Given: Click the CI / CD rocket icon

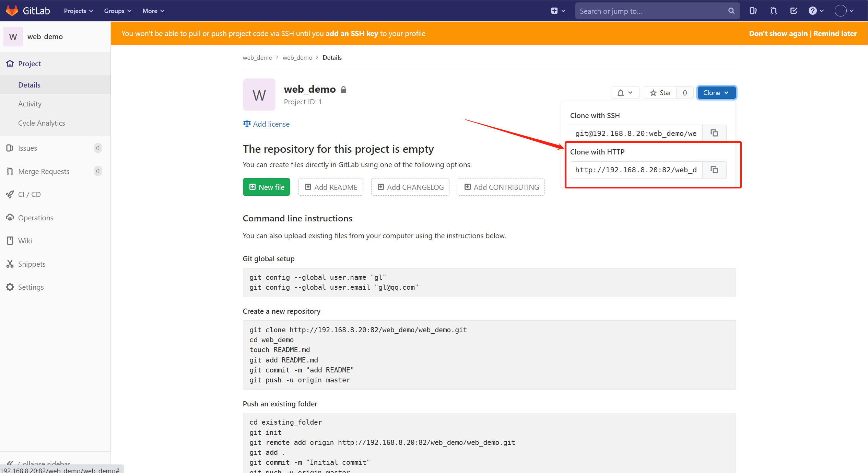Looking at the screenshot, I should (x=10, y=194).
